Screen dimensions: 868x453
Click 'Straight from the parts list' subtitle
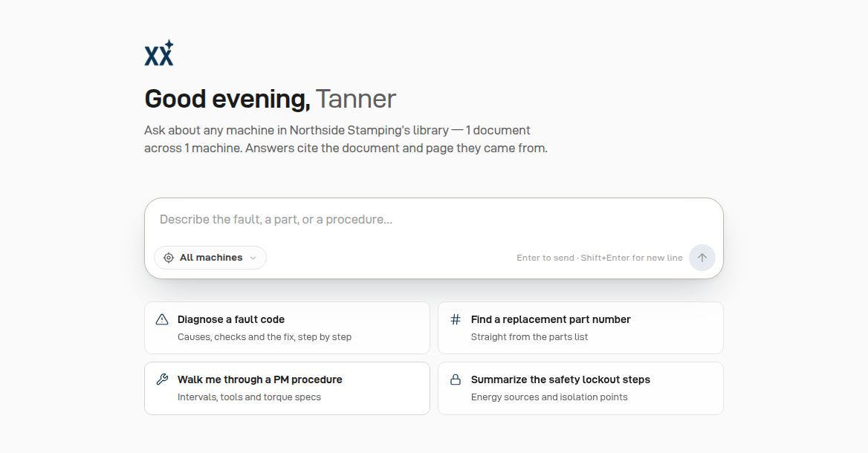coord(529,337)
